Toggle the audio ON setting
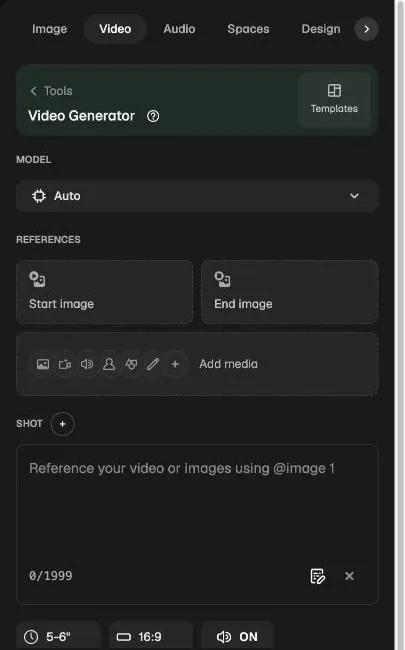405x650 pixels. click(238, 636)
